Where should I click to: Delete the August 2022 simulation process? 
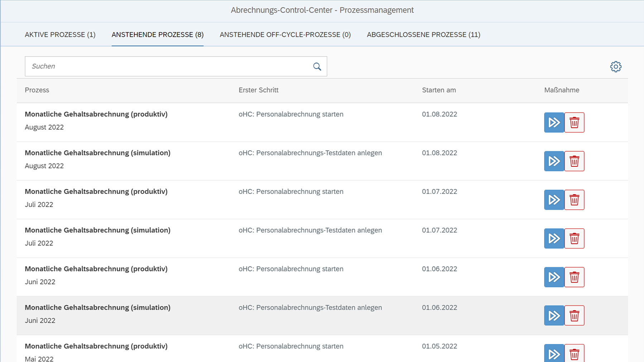pyautogui.click(x=574, y=161)
